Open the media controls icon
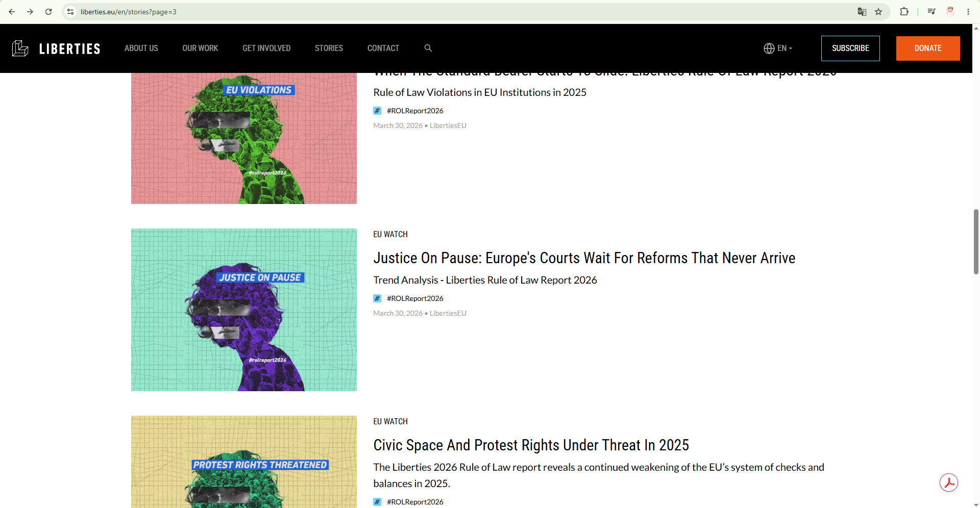Screen dimensions: 980x508 click(932, 12)
